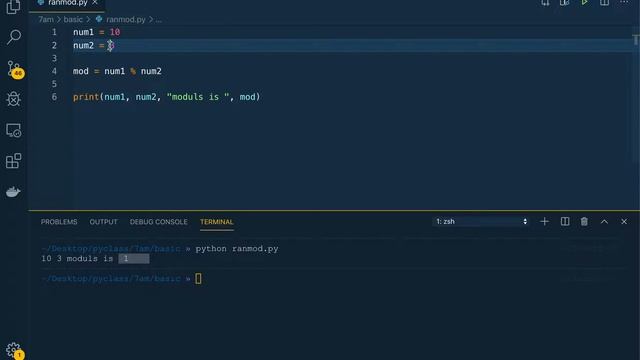
Task: Click the terminal output '10 3 moduls is'
Action: (x=77, y=259)
